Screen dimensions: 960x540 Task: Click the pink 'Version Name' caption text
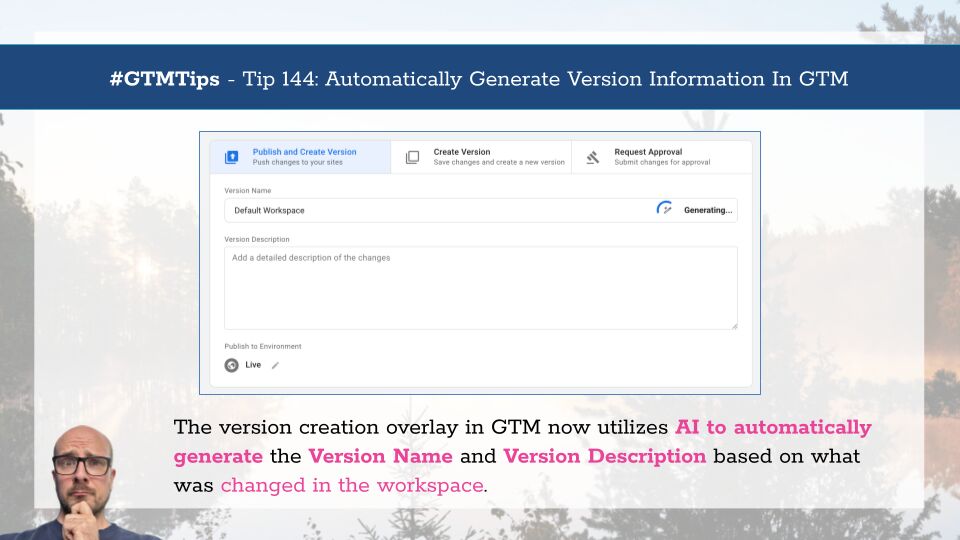pyautogui.click(x=380, y=456)
